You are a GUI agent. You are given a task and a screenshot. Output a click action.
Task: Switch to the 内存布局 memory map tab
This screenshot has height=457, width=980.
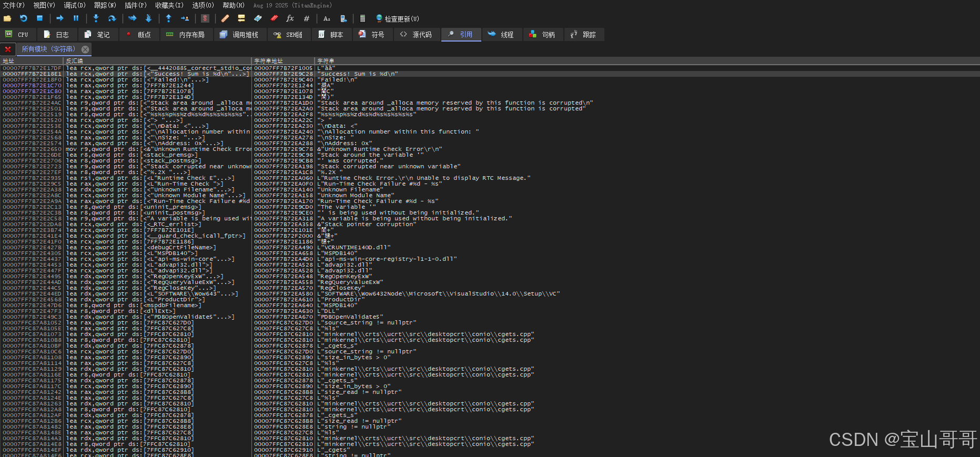(x=186, y=35)
